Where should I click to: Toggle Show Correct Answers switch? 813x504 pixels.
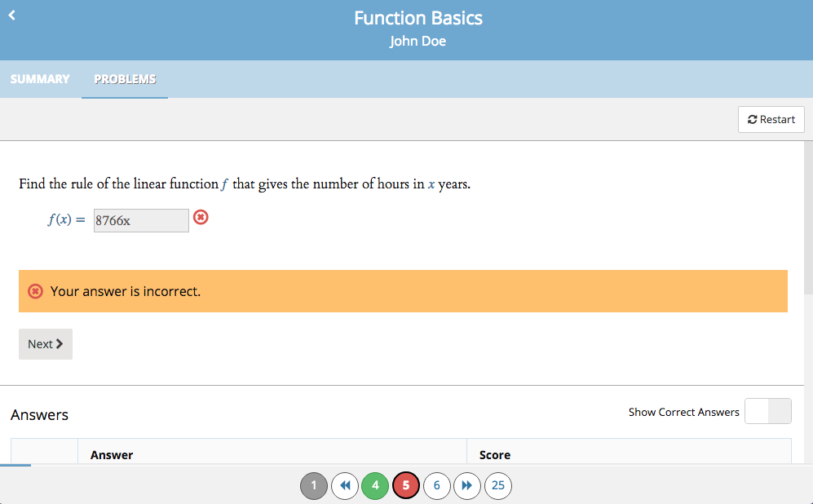tap(768, 411)
